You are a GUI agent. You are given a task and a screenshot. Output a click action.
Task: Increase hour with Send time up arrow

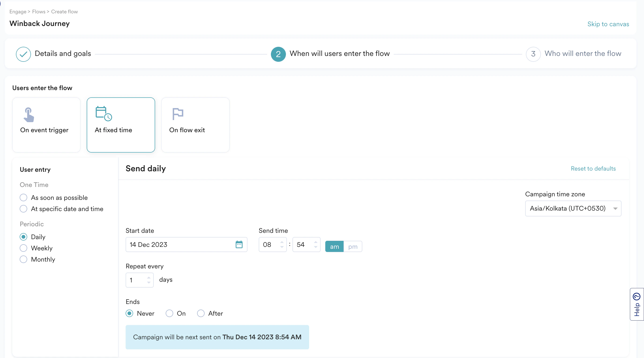coord(282,242)
